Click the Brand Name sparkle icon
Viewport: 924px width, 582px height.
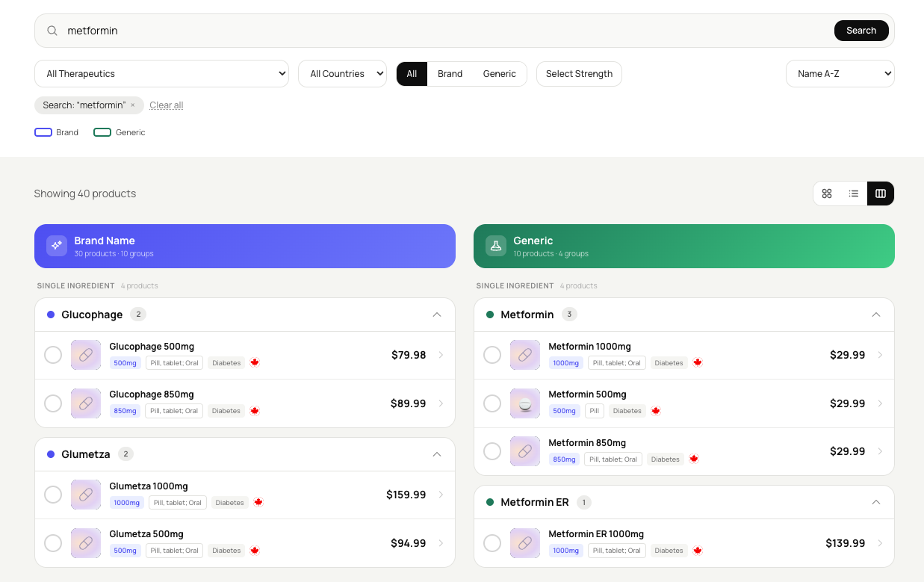pyautogui.click(x=57, y=246)
